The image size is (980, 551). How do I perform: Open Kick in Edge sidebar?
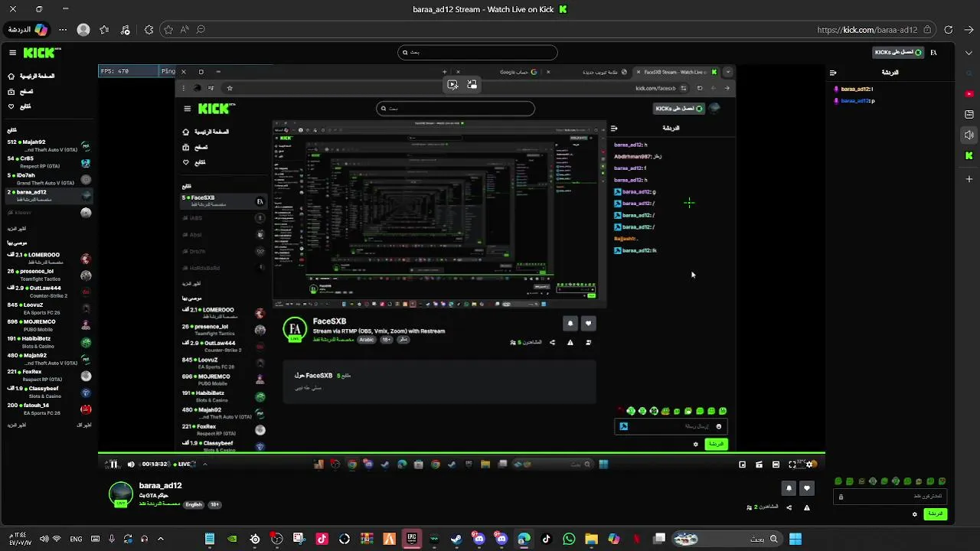969,155
